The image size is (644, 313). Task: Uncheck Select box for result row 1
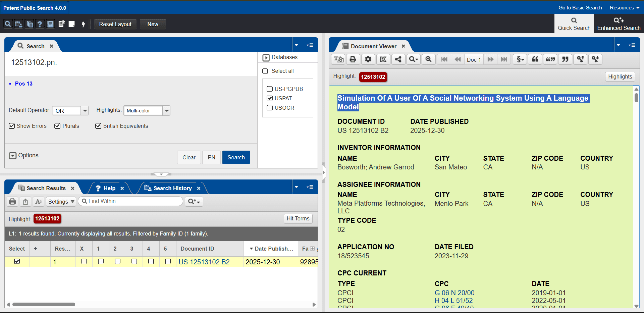point(17,261)
